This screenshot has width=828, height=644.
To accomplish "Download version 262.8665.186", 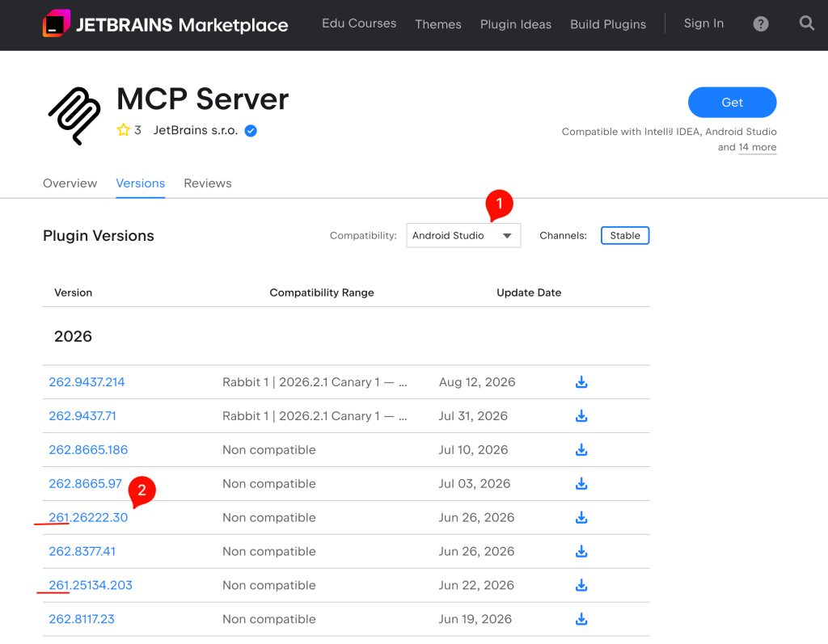I will [x=581, y=450].
